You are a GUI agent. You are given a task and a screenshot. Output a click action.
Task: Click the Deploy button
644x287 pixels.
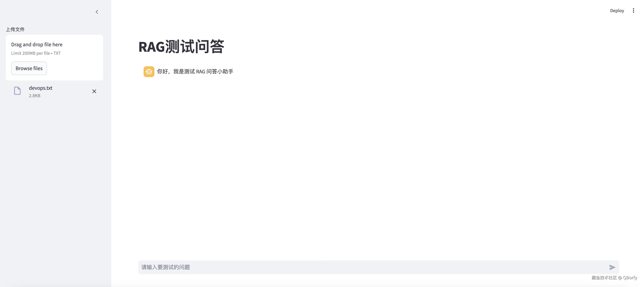pyautogui.click(x=617, y=10)
